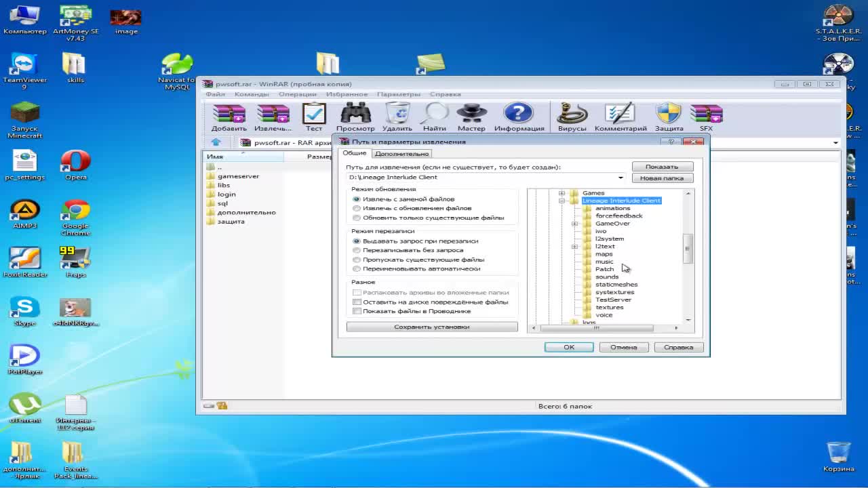Select Выдавать запрос при перезаписи option
The width and height of the screenshot is (868, 488).
(x=415, y=241)
